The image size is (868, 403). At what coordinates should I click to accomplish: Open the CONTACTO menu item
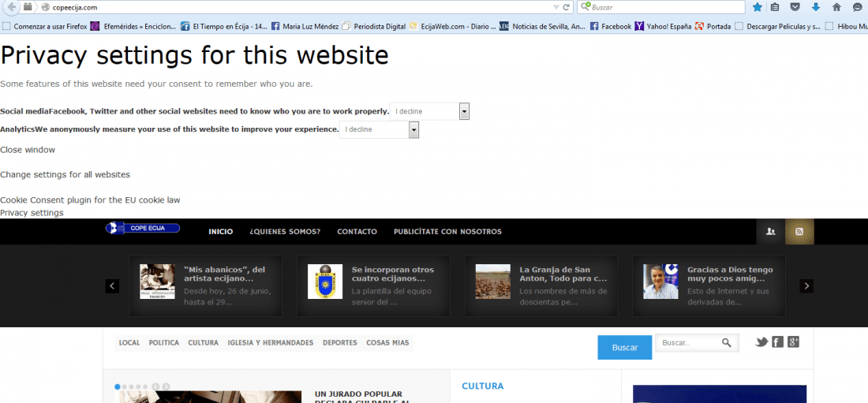(x=357, y=231)
